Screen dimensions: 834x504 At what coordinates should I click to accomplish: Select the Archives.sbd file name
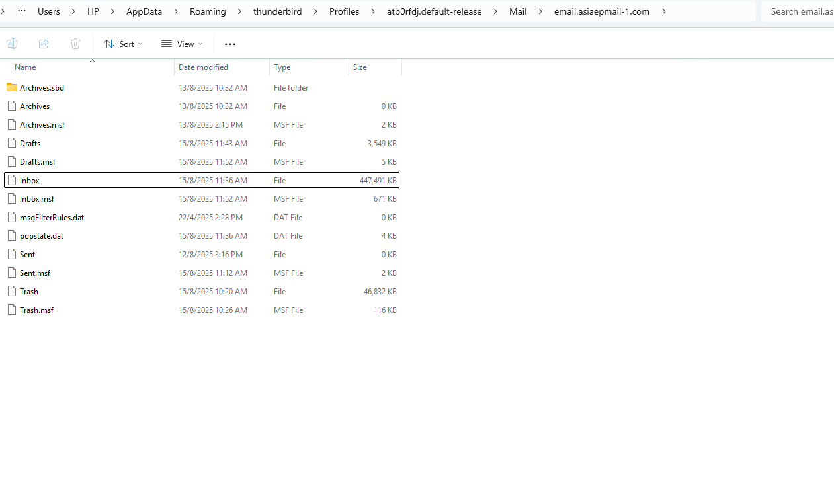42,87
